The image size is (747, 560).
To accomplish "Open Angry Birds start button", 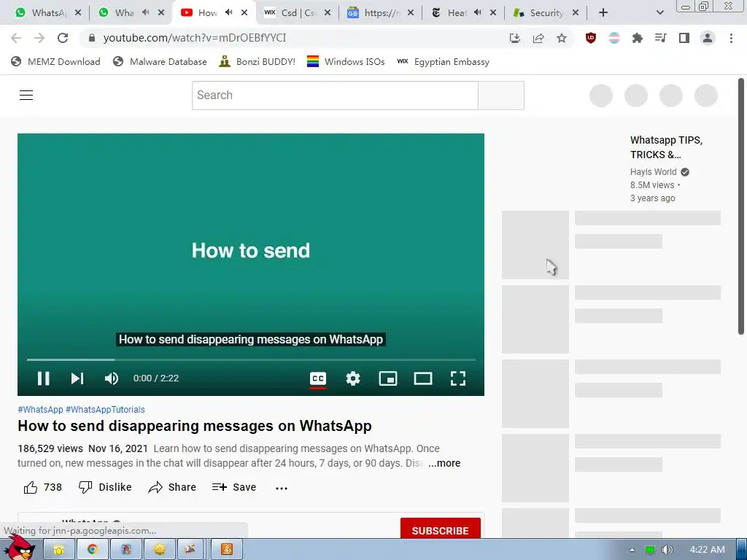I will [x=19, y=548].
